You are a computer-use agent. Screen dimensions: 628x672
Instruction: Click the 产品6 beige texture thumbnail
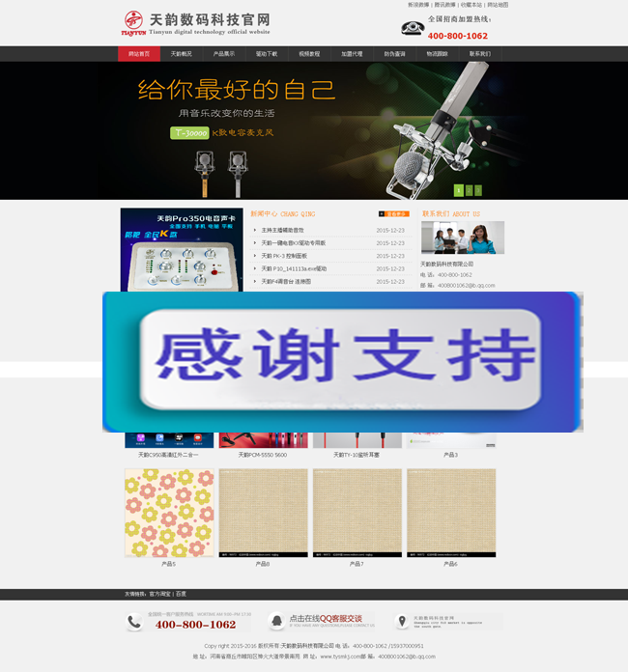coord(451,513)
